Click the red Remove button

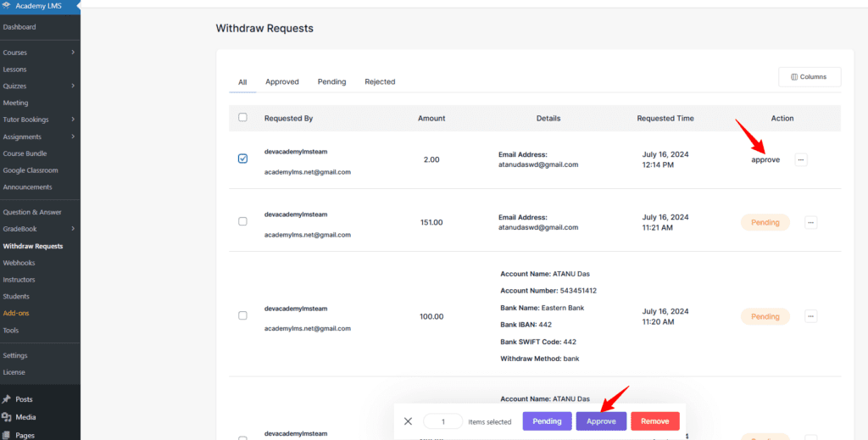[654, 421]
